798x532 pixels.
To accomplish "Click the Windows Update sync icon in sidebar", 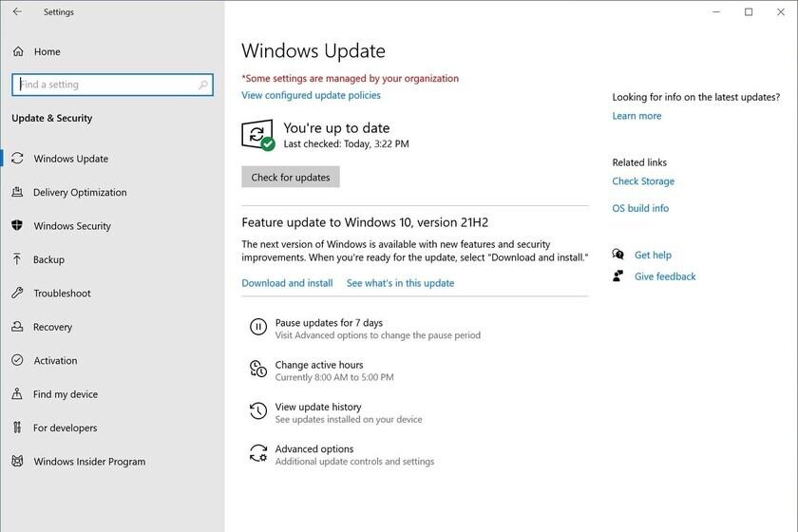I will (x=17, y=159).
